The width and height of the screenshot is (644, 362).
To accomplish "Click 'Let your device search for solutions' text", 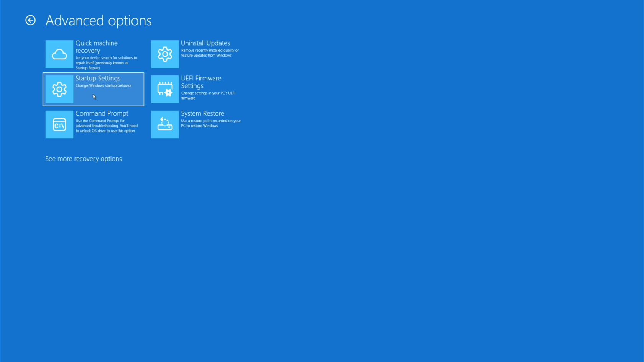I will click(106, 63).
